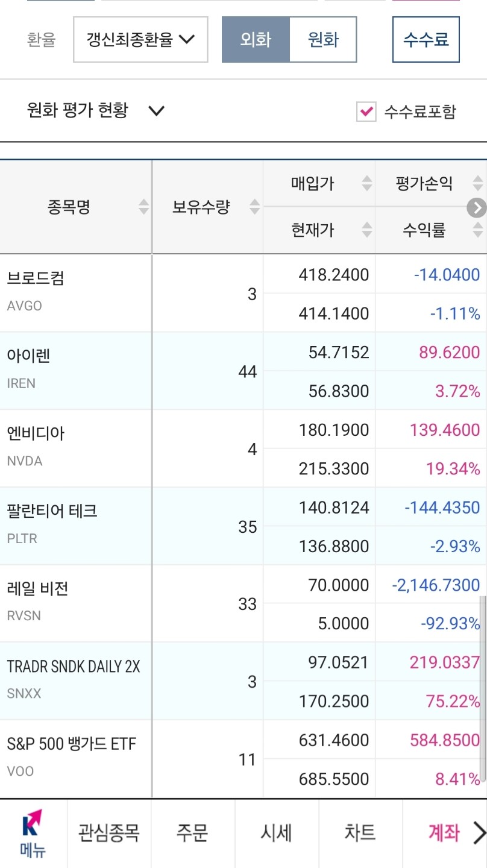This screenshot has height=868, width=487.
Task: Tap 엔비디아 profit value 139.4600
Action: [x=445, y=430]
